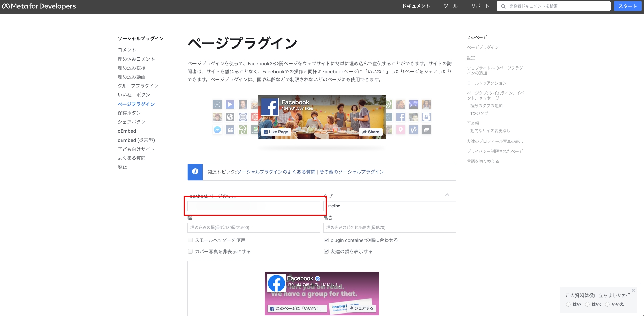
Task: Select the いいえ feedback radio button
Action: point(607,304)
